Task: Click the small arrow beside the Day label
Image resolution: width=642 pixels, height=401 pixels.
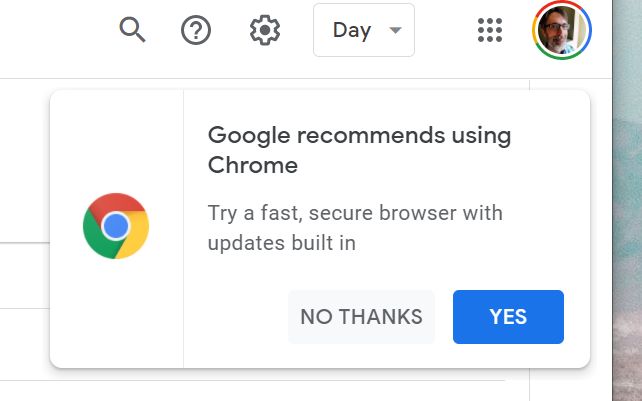Action: pos(395,30)
